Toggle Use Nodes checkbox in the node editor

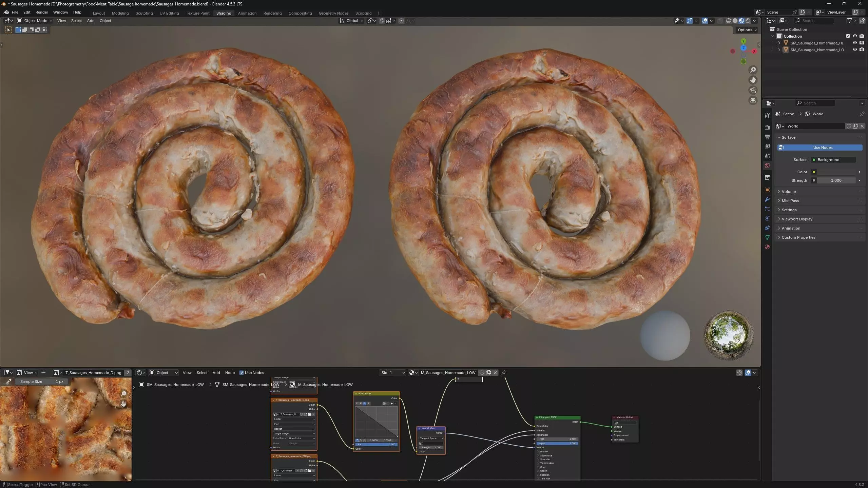pyautogui.click(x=242, y=373)
